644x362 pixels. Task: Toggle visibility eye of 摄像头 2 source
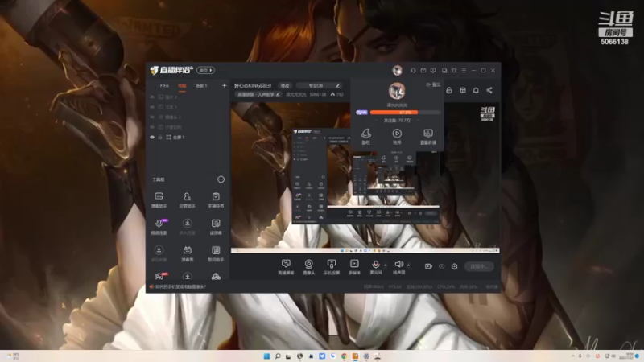(x=152, y=117)
